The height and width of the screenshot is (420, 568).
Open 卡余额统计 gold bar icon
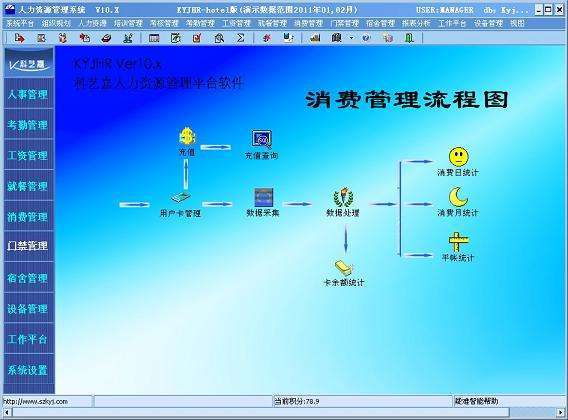(x=343, y=268)
